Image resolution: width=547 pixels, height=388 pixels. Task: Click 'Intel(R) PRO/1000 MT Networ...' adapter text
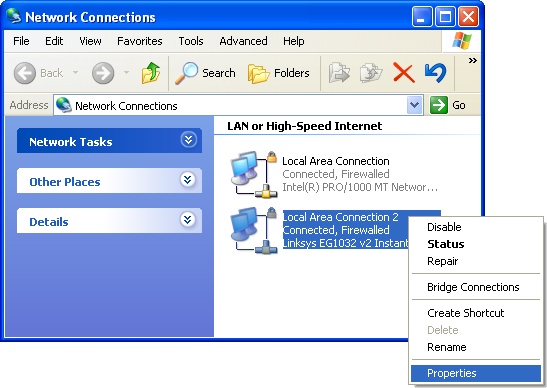(360, 187)
